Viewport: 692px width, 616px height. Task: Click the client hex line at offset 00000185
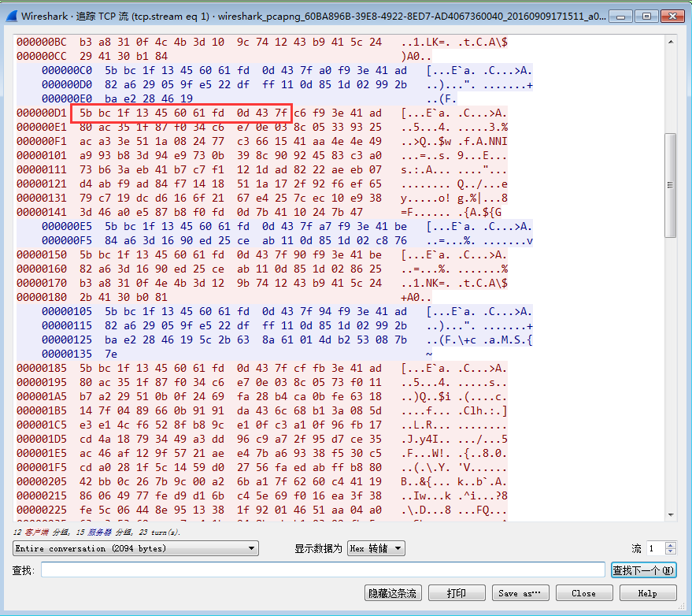pos(261,369)
